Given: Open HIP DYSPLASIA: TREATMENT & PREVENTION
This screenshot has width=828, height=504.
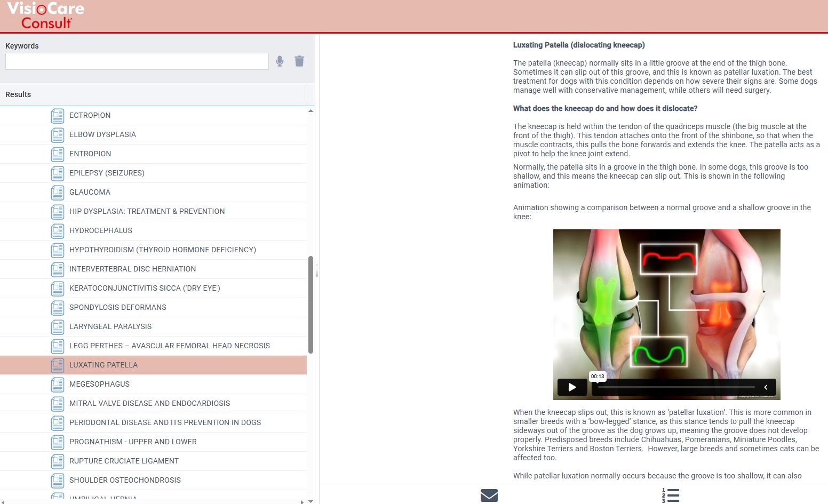Looking at the screenshot, I should point(147,211).
